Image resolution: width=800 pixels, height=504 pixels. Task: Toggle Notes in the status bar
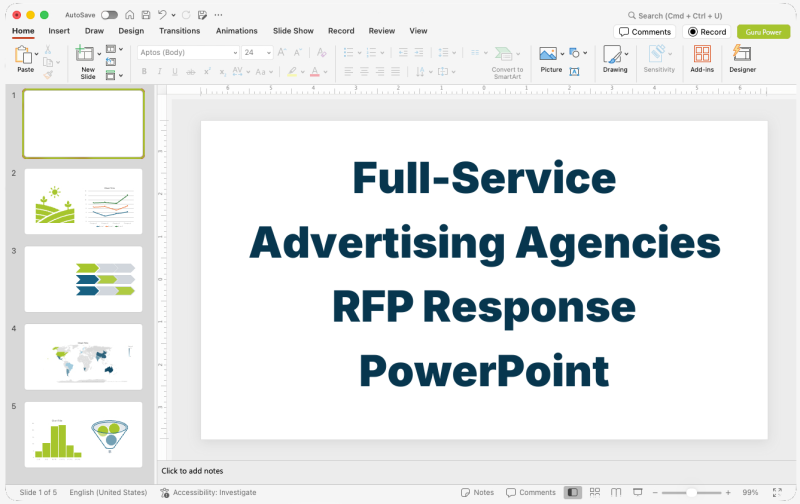click(x=477, y=492)
